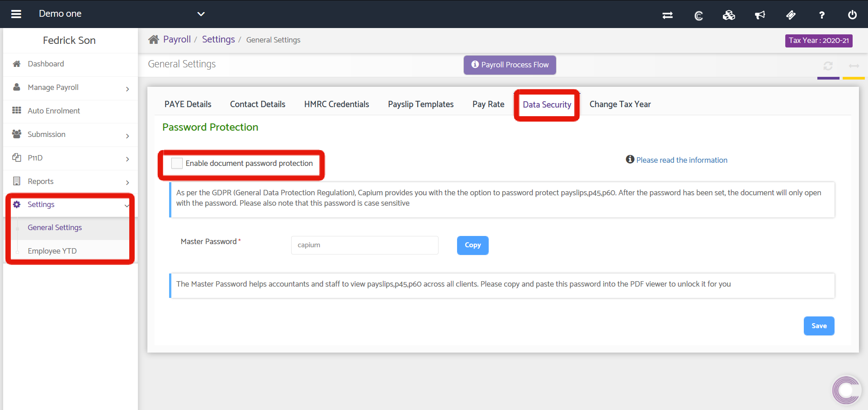Click the Tax Year 2020-21 badge
The height and width of the screenshot is (410, 868).
819,41
